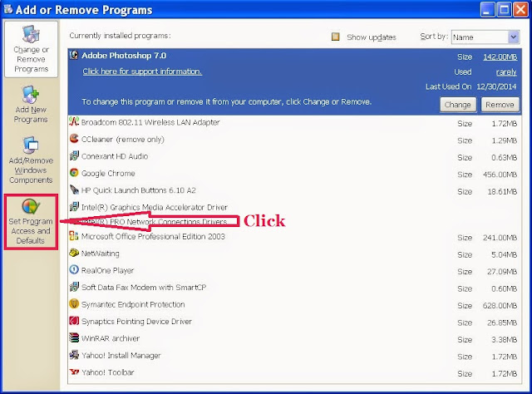This screenshot has width=532, height=394.
Task: Click the Yahoo! Toolbar icon
Action: click(x=74, y=372)
